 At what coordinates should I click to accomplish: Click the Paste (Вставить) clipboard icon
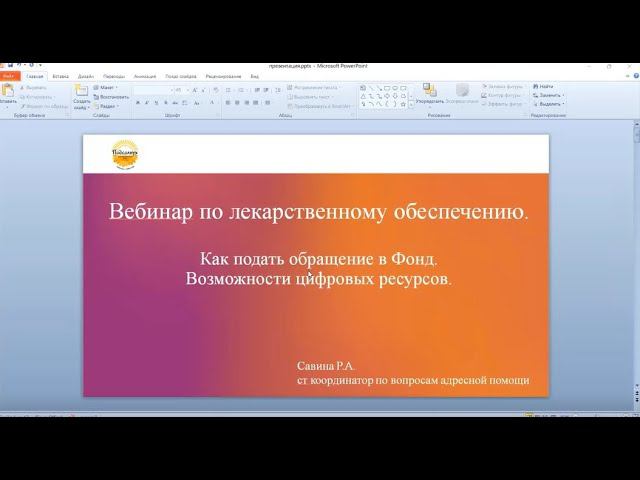click(x=9, y=92)
